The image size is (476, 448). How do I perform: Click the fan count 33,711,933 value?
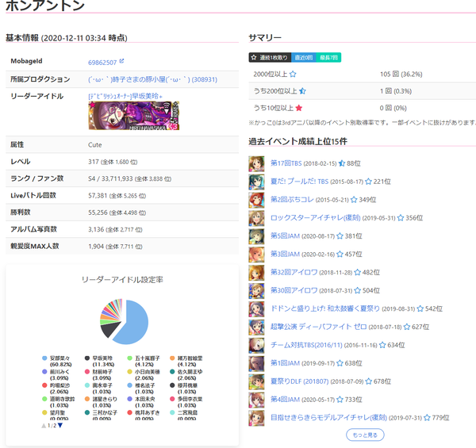click(117, 178)
